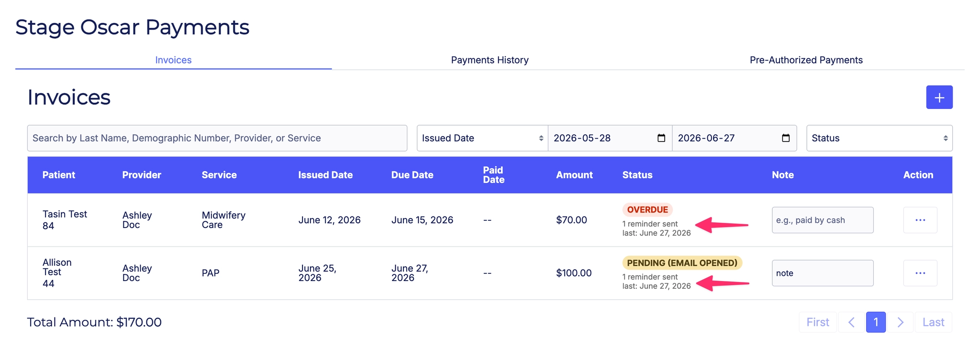Viewport: 980px width, 347px height.
Task: Click the Amount column header
Action: pos(574,175)
